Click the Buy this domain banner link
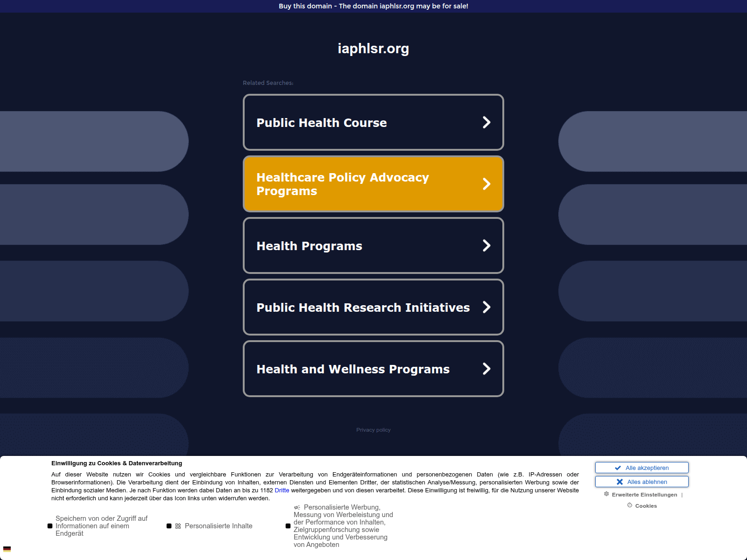747x560 pixels. (x=373, y=6)
